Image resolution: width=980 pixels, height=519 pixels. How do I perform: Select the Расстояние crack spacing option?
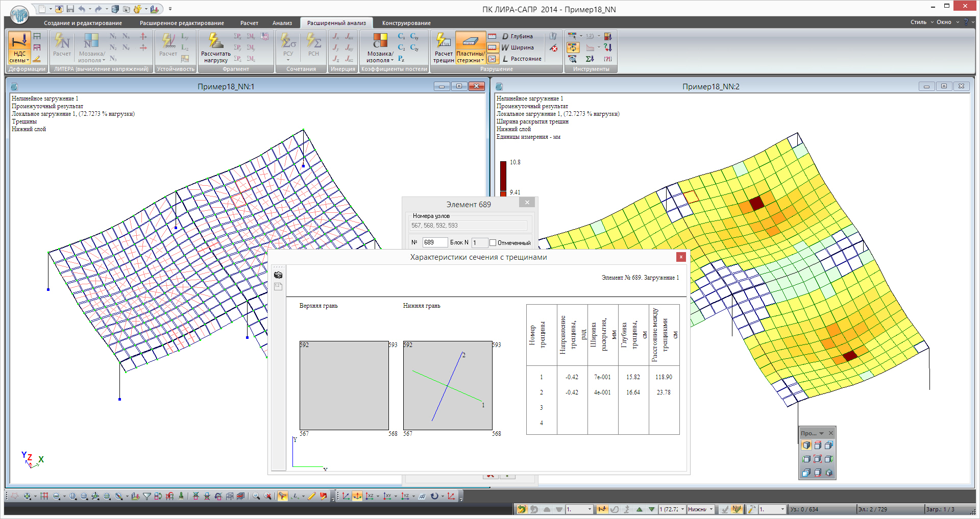coord(521,59)
